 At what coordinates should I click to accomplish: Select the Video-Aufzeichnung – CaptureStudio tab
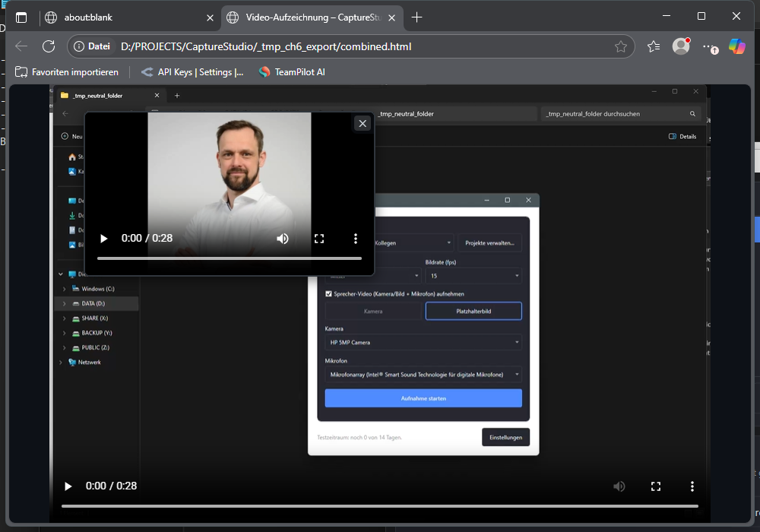312,17
